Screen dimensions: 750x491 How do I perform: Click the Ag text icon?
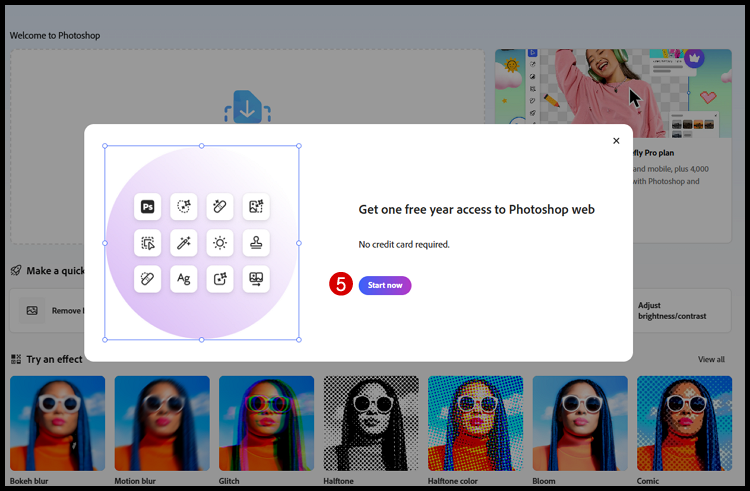pos(183,279)
